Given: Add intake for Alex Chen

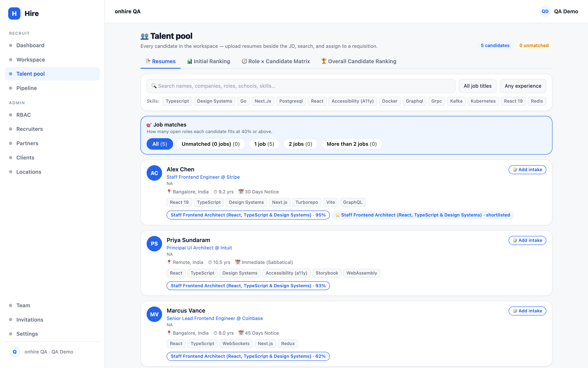Looking at the screenshot, I should click(x=527, y=170).
